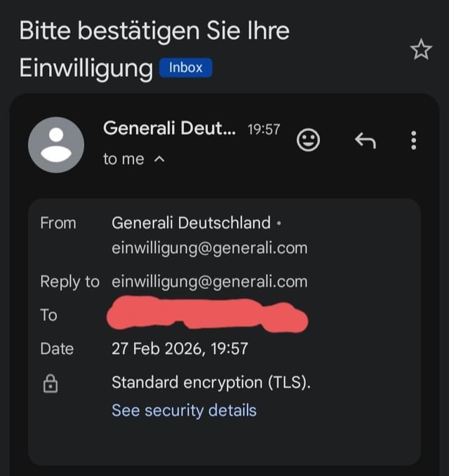Add an emoji reaction to the message
This screenshot has height=476, width=449.
click(x=308, y=141)
